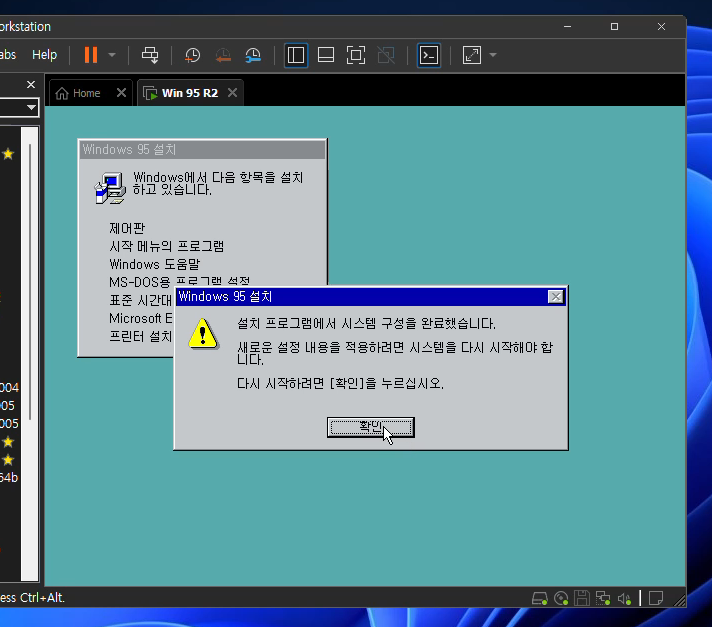Toggle the library sidebar view

(x=296, y=55)
